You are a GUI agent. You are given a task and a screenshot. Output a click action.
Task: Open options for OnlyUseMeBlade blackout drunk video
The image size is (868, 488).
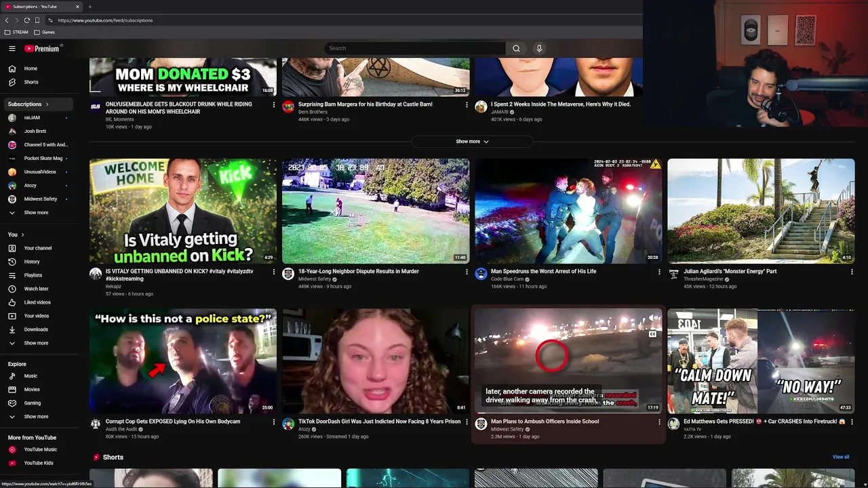point(274,105)
